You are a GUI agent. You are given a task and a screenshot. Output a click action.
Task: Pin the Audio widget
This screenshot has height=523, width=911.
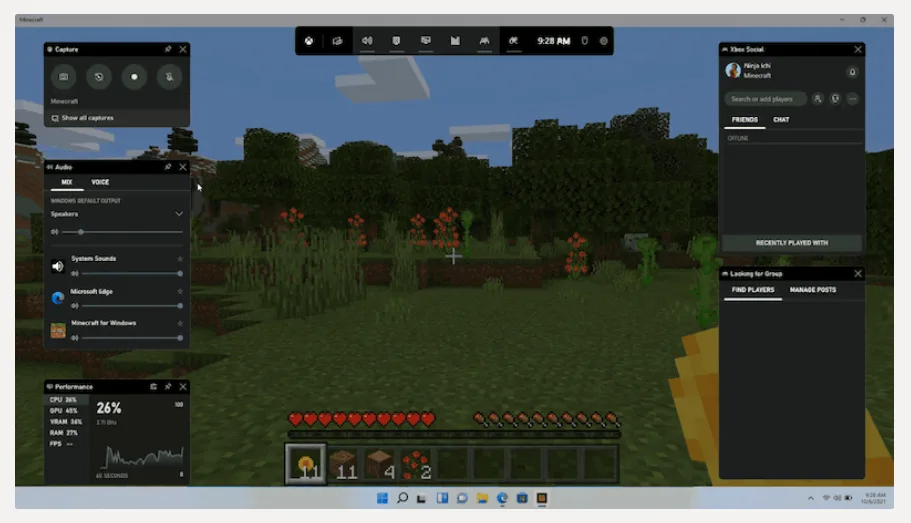pos(168,167)
